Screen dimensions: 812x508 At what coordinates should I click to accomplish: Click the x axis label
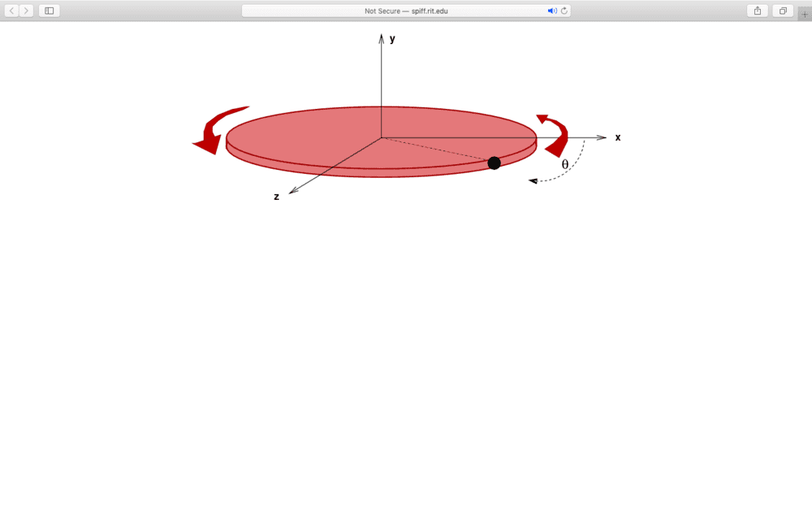(x=618, y=137)
